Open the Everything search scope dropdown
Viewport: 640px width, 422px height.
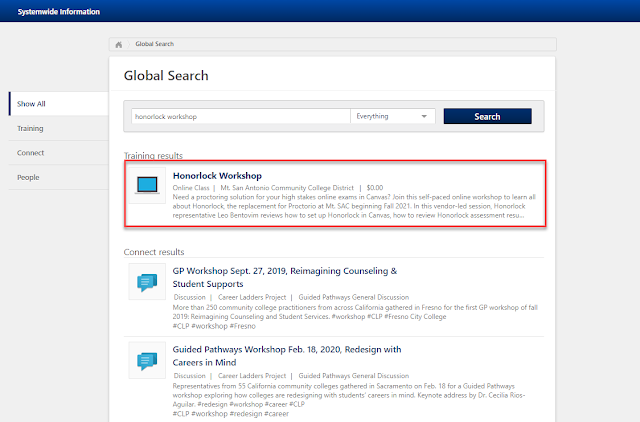[x=393, y=116]
